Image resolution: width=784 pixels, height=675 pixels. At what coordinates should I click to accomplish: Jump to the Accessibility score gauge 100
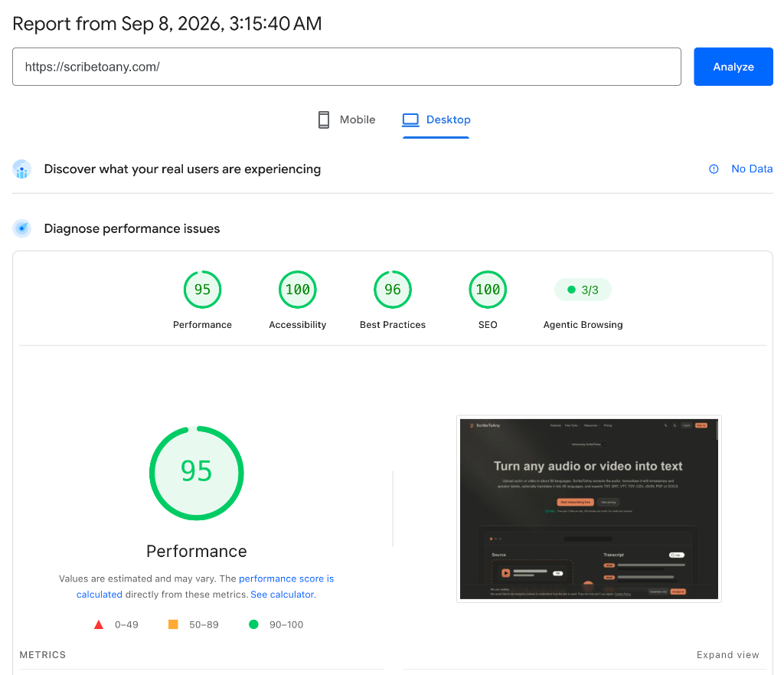(x=298, y=289)
